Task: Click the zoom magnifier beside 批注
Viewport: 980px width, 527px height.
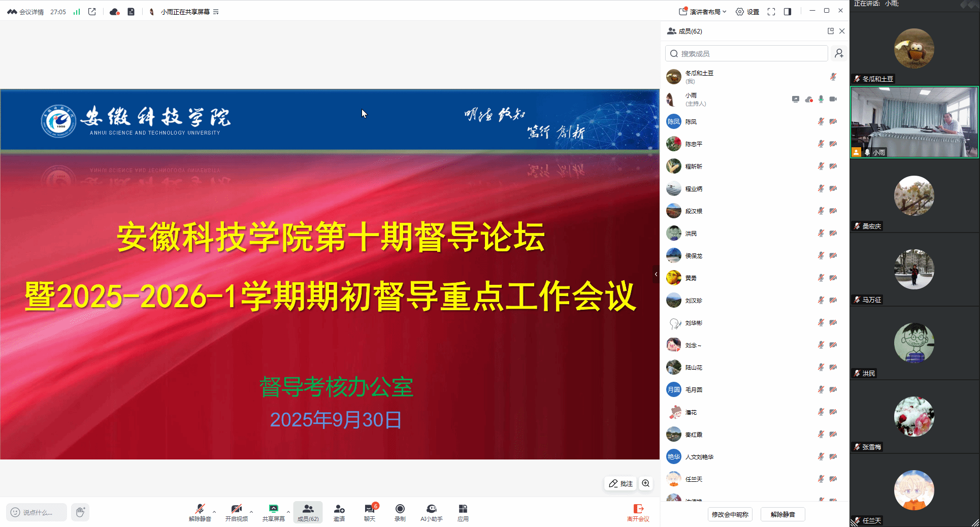Action: coord(645,483)
